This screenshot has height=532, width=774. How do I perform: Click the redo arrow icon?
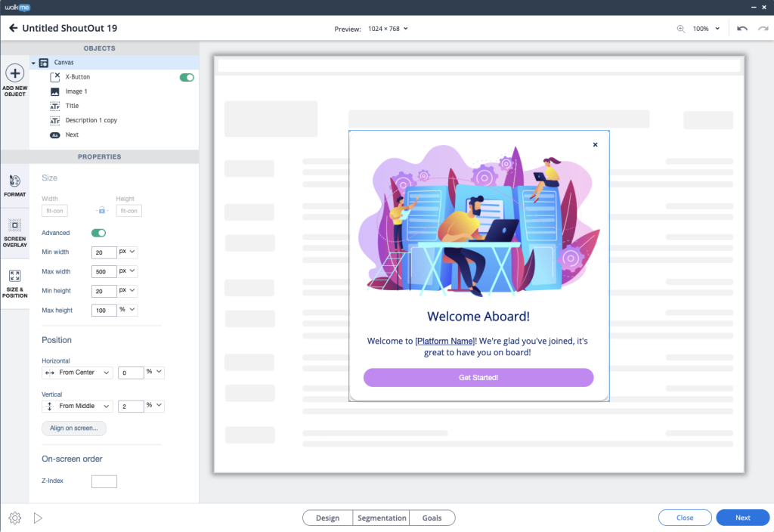(x=761, y=29)
